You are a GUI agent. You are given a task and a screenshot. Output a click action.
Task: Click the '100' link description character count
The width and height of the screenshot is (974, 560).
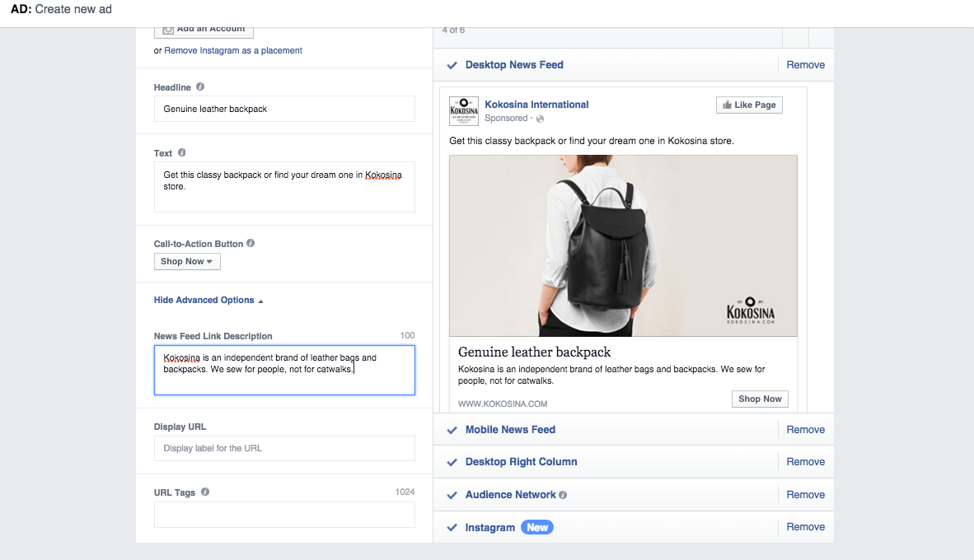408,335
